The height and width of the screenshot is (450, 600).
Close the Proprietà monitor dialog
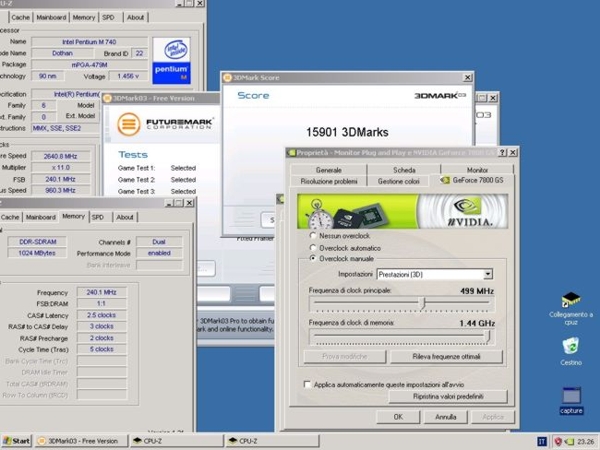(x=513, y=152)
